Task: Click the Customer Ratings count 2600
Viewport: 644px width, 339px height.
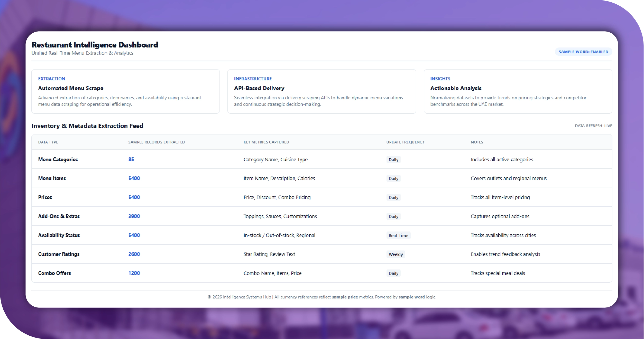Action: point(134,254)
